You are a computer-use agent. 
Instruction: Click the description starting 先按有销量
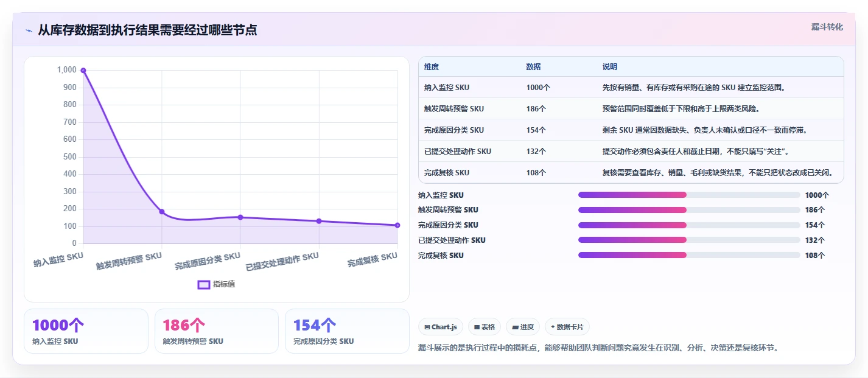point(695,88)
